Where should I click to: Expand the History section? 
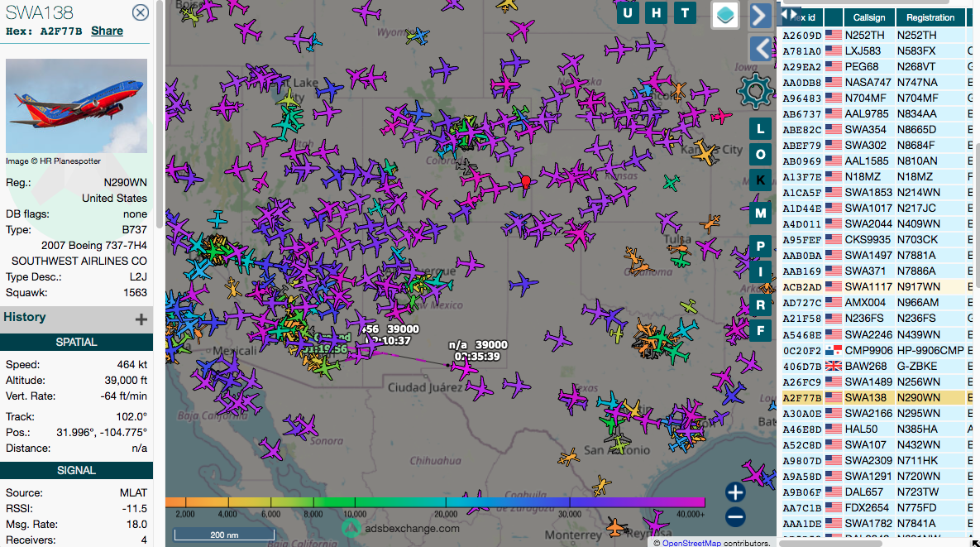point(141,319)
